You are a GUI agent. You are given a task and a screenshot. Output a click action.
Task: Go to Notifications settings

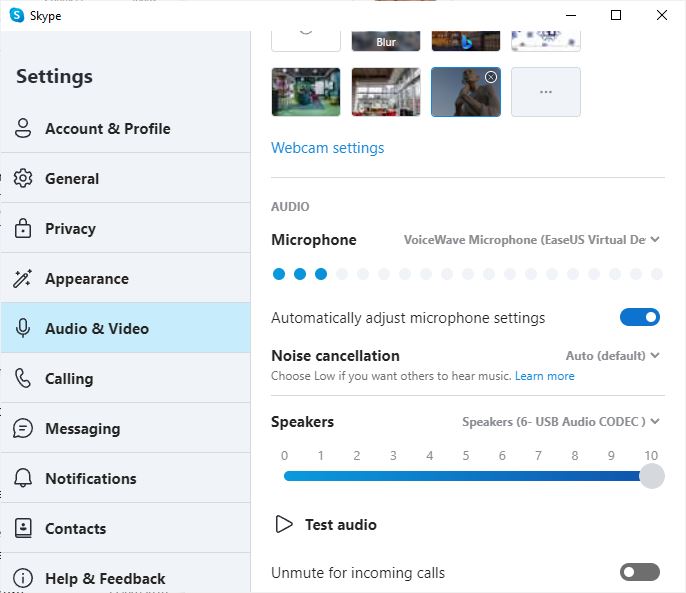[126, 478]
